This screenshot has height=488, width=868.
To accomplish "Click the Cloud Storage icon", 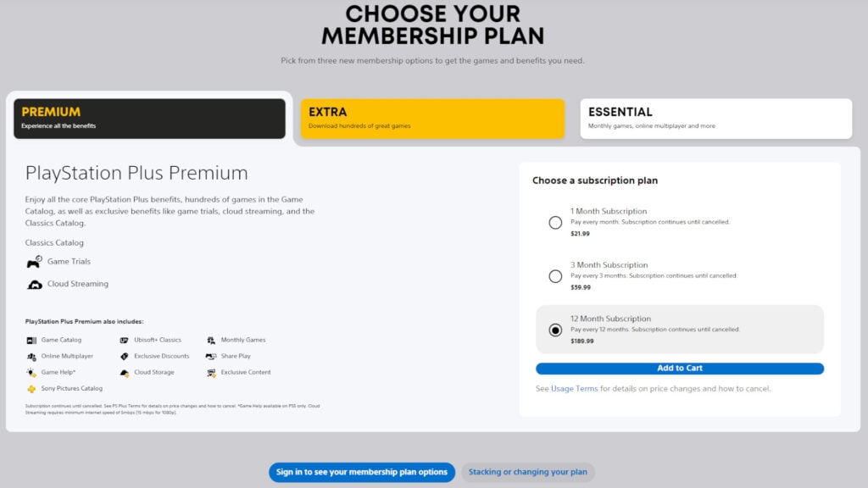I will [x=125, y=372].
